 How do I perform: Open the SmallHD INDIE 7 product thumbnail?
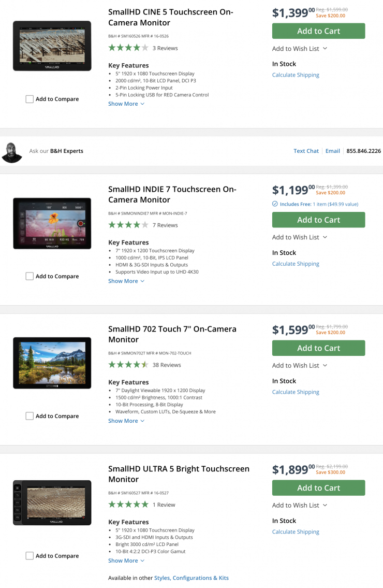[x=52, y=223]
